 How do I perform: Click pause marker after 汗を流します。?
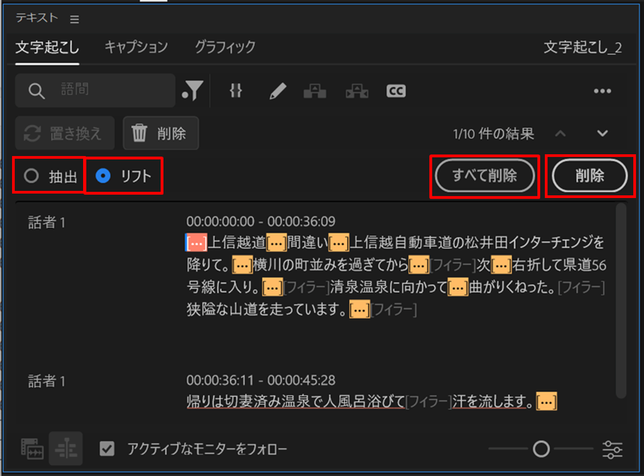click(547, 401)
